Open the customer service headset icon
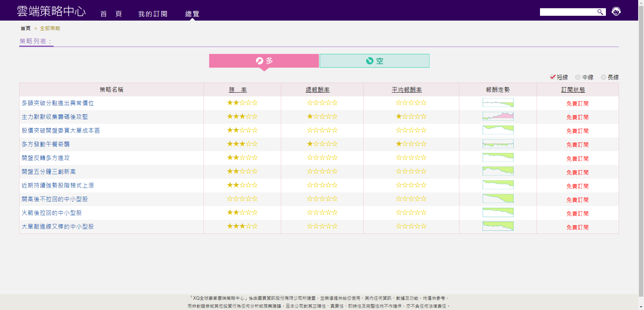 point(616,12)
